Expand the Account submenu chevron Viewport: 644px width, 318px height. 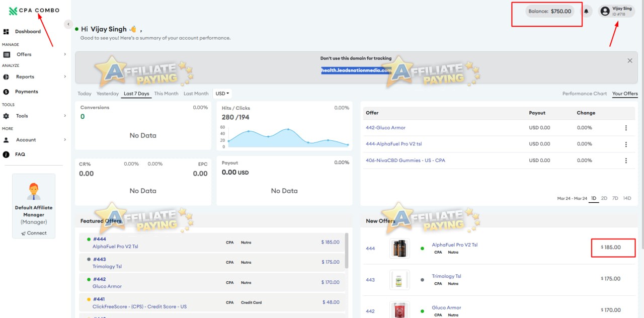(x=65, y=140)
